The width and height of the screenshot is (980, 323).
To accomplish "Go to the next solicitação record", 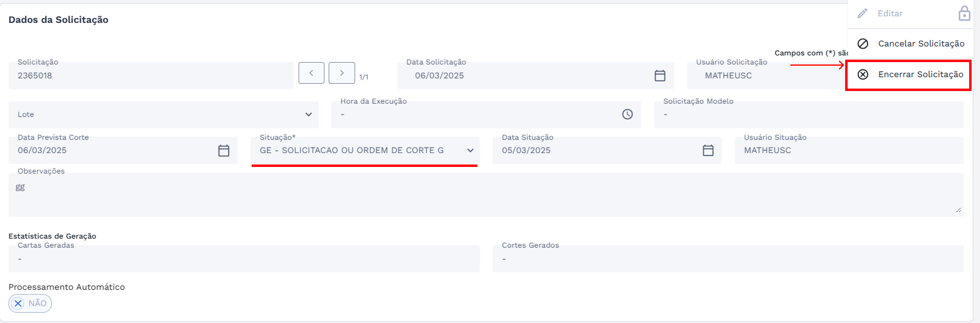I will tap(342, 73).
